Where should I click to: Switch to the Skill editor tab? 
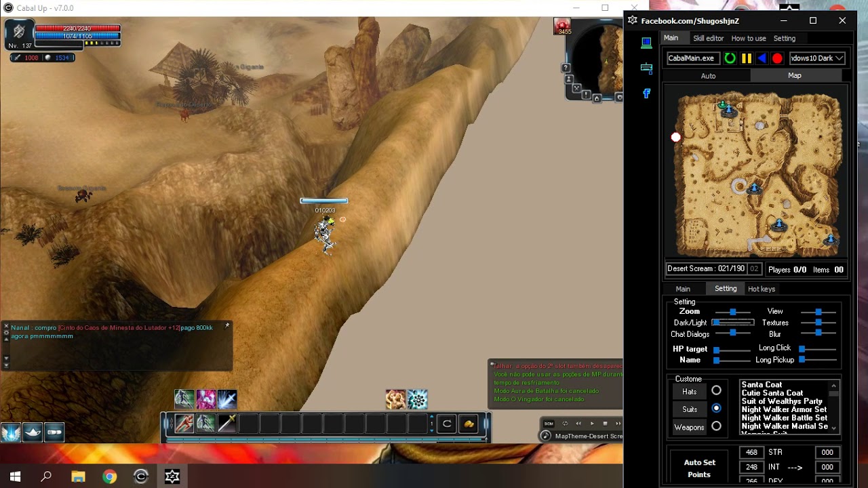click(708, 39)
